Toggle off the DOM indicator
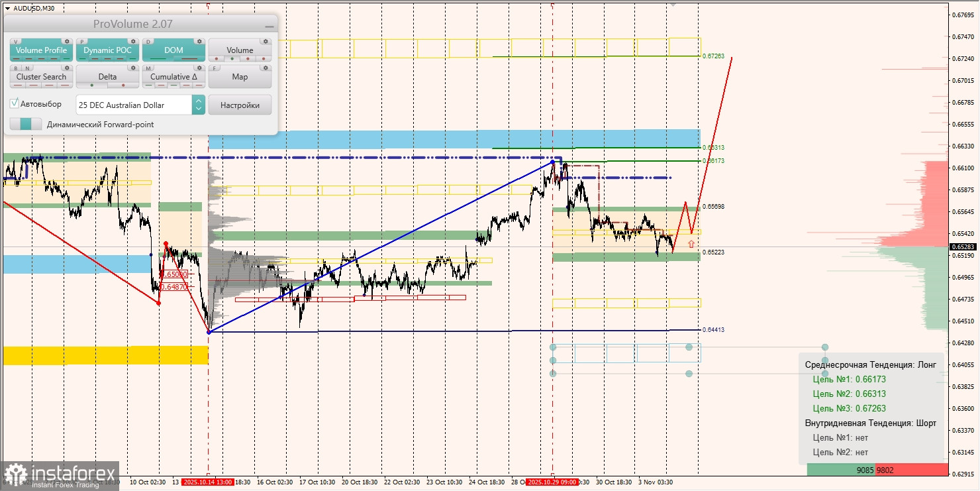The height and width of the screenshot is (491, 980). [x=173, y=49]
